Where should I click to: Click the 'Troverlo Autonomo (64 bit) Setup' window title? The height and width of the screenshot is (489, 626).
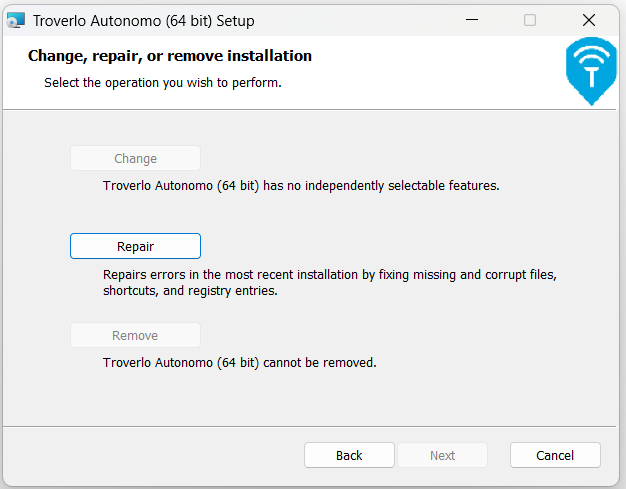143,21
